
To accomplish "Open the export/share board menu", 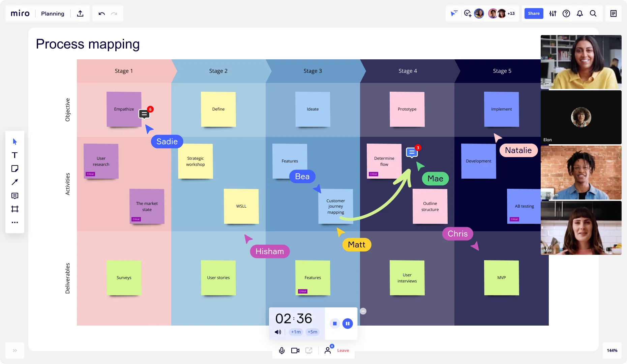I will click(x=80, y=13).
